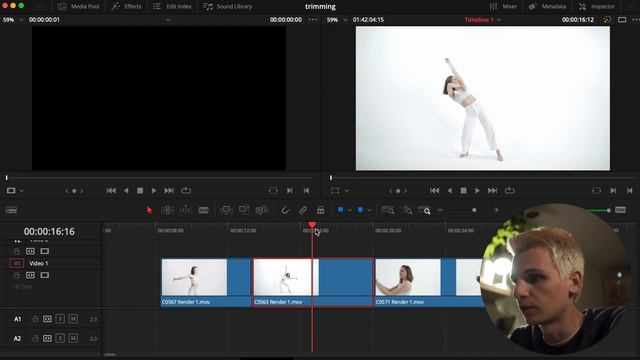
Task: Click Stop in timeline viewer
Action: click(x=463, y=191)
